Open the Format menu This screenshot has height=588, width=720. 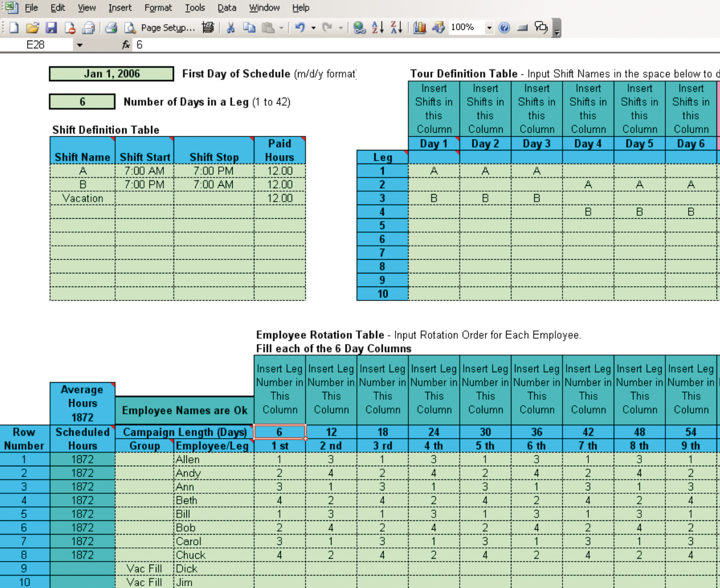(x=158, y=8)
